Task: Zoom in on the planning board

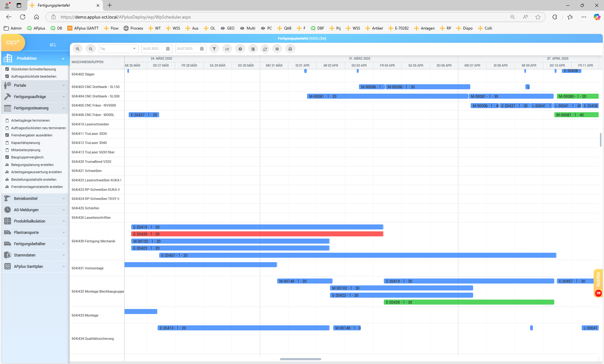Action: tap(78, 49)
